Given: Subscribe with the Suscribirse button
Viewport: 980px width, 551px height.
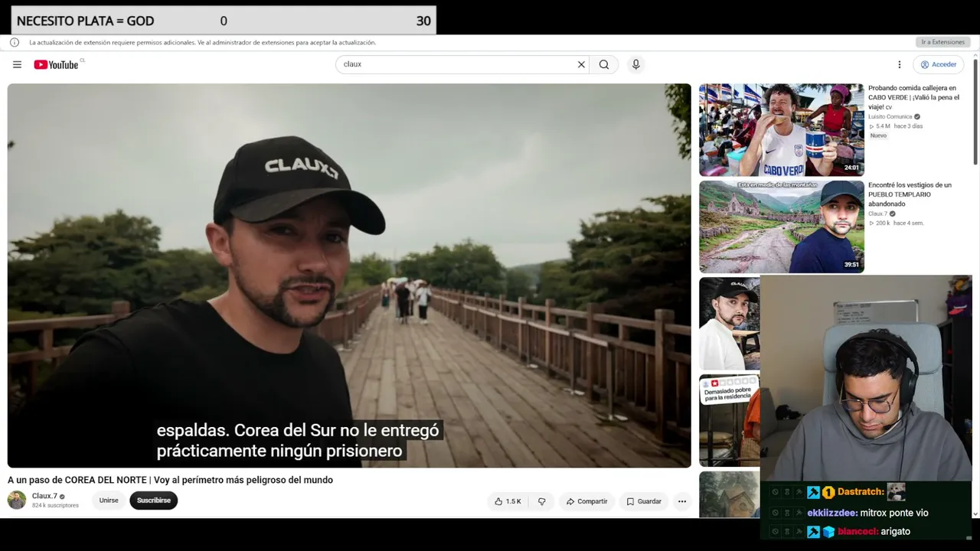Looking at the screenshot, I should [154, 500].
